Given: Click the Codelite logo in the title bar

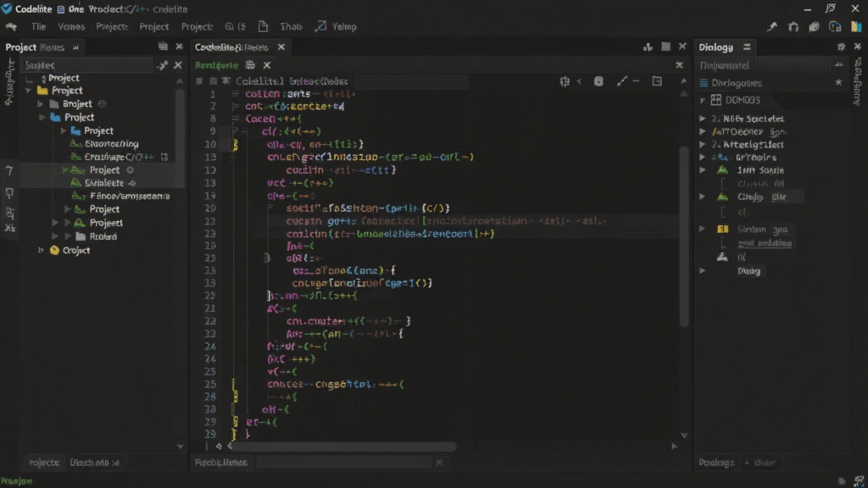Looking at the screenshot, I should [x=7, y=8].
